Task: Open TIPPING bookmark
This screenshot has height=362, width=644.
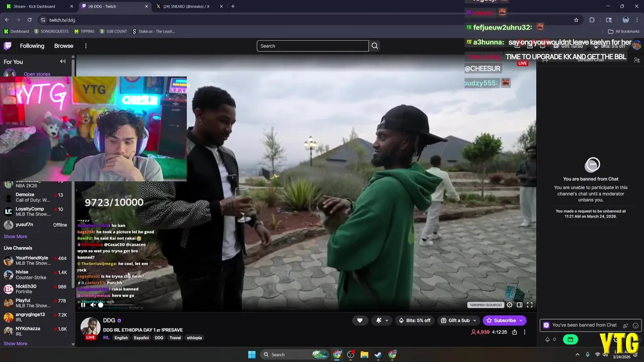Action: click(84, 31)
